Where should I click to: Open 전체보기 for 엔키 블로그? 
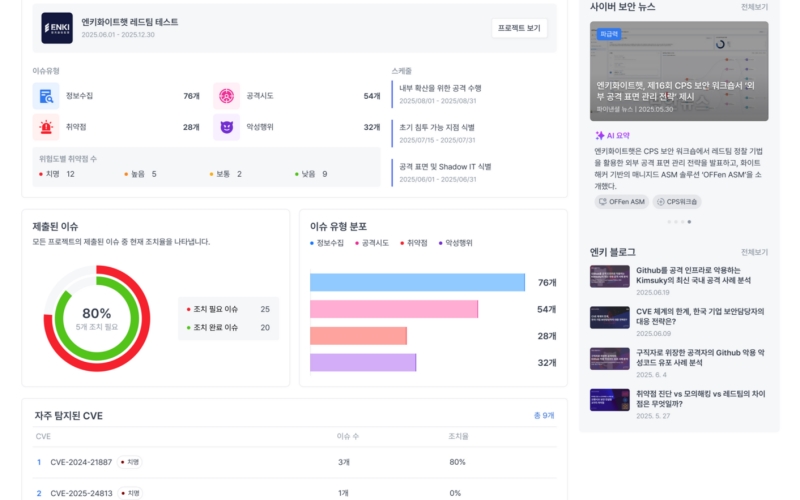coord(755,253)
